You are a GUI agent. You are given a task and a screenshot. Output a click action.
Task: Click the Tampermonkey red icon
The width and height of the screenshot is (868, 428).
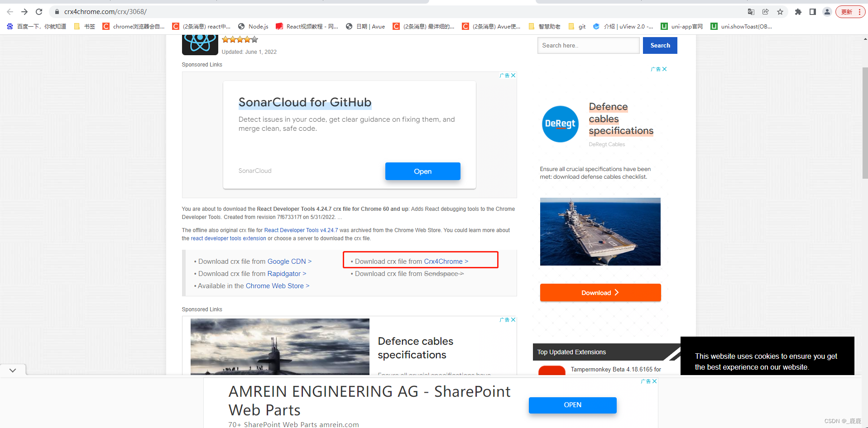pyautogui.click(x=551, y=371)
